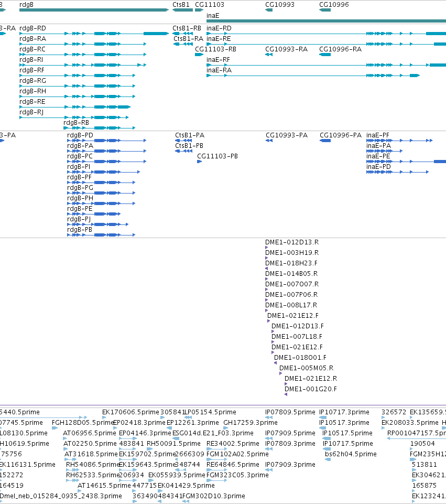Select the rdgB-RB transcript label
The image size is (446, 504).
tap(77, 123)
